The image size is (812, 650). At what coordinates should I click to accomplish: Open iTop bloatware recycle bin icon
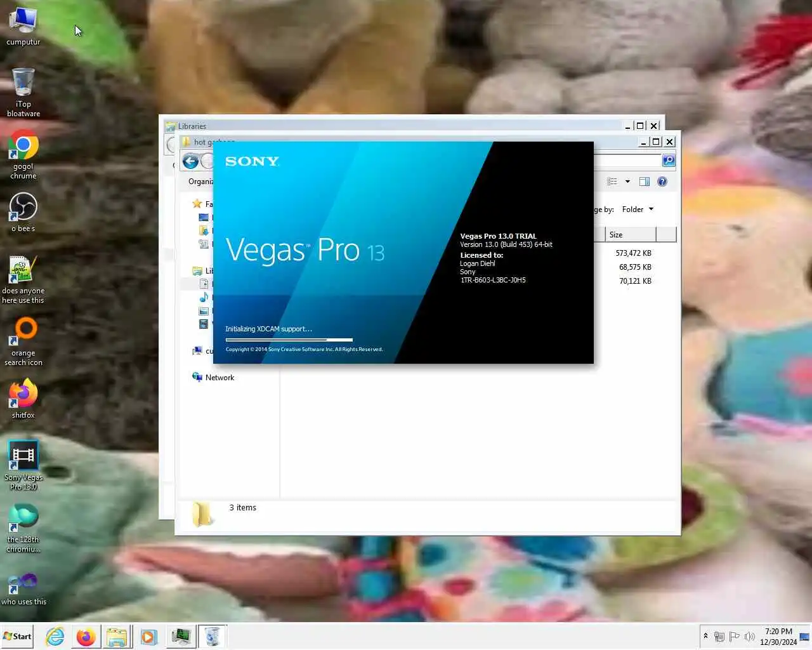coord(23,93)
